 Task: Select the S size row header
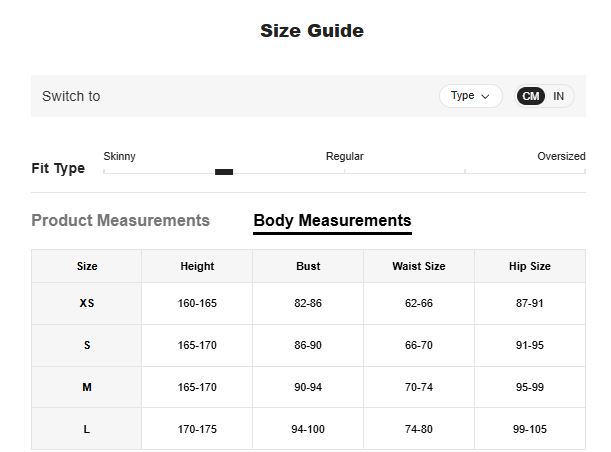coord(87,345)
